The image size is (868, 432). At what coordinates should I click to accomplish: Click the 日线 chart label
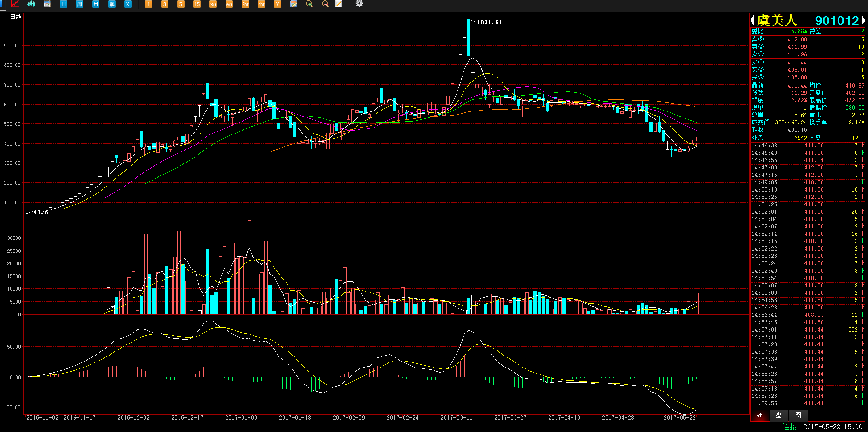(x=16, y=17)
